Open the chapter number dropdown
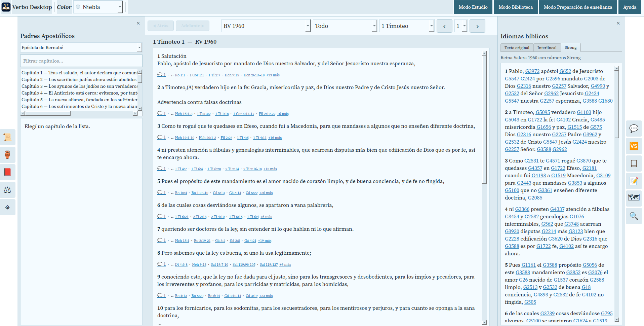 [x=461, y=26]
